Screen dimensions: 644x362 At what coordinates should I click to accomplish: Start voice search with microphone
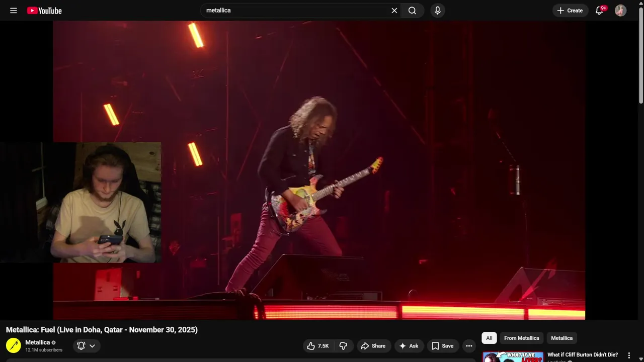coord(438,11)
